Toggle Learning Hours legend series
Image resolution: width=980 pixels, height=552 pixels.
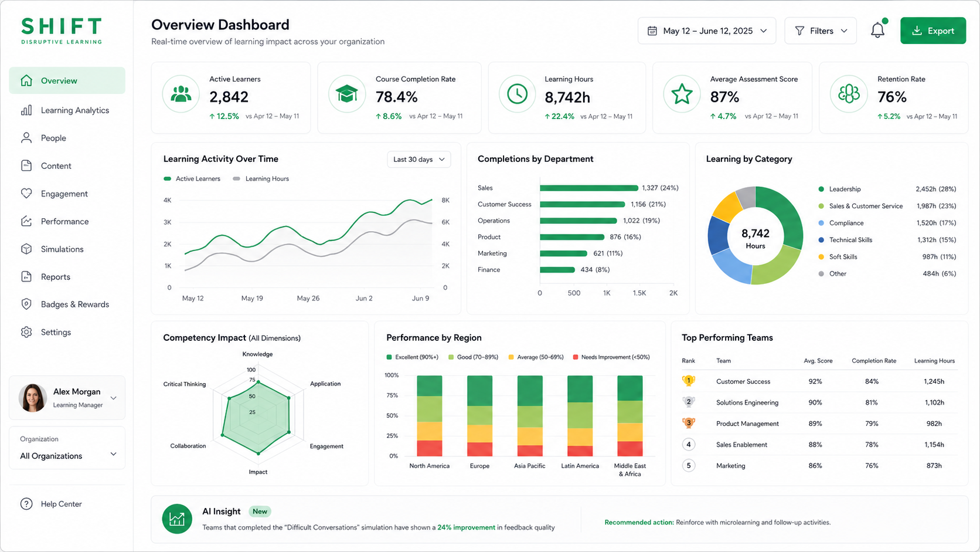261,179
